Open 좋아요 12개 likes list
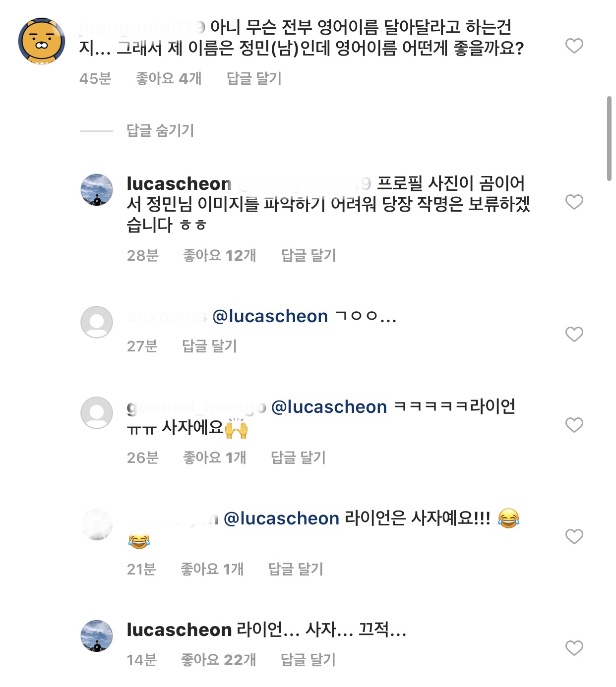Image resolution: width=616 pixels, height=687 pixels. pos(220,256)
